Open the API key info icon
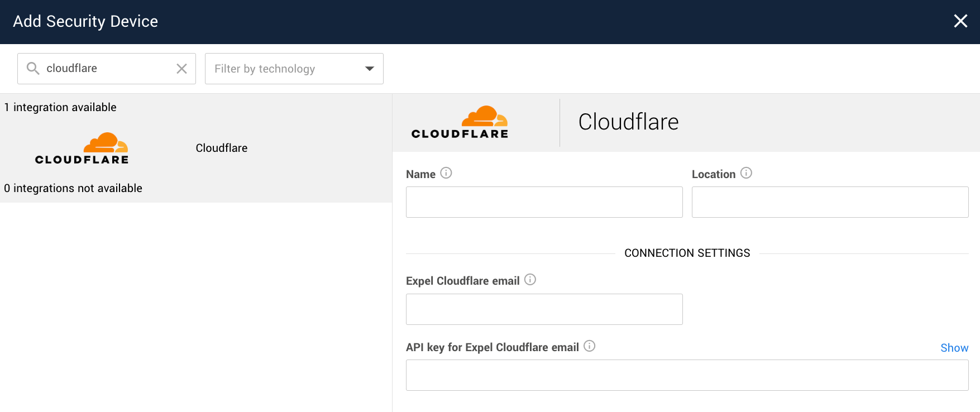Viewport: 980px width, 412px height. click(589, 346)
